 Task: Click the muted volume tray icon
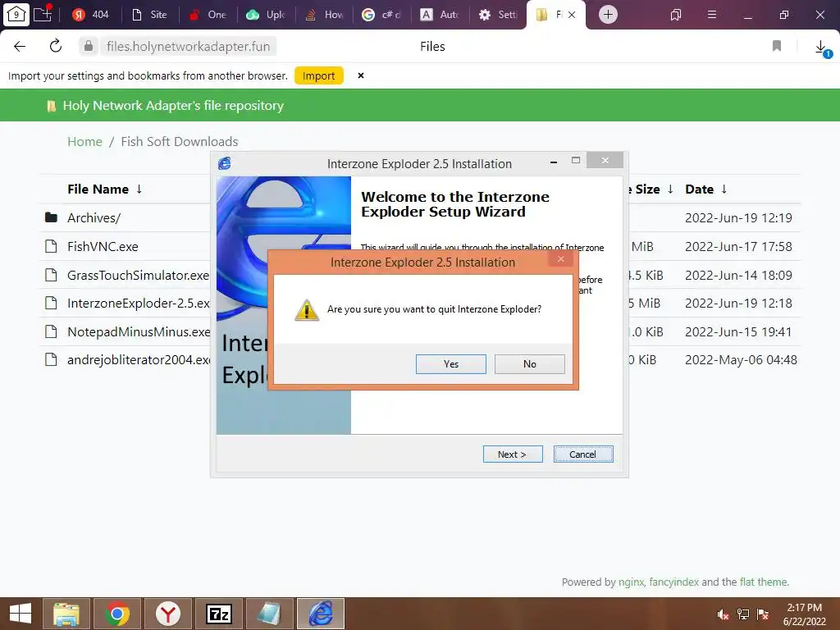(x=723, y=614)
